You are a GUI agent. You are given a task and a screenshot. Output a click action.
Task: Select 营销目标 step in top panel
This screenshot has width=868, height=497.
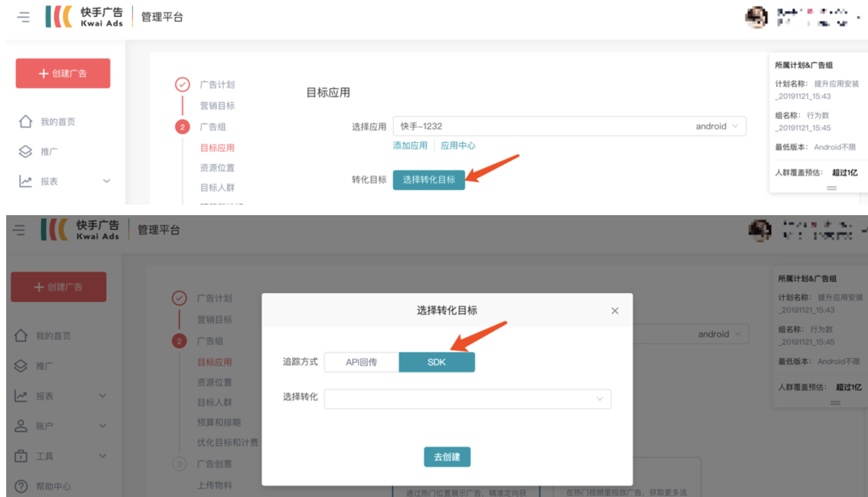(217, 105)
